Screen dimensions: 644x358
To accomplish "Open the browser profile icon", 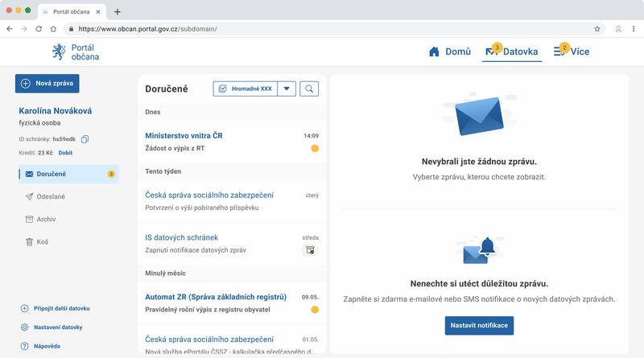I will click(x=618, y=29).
